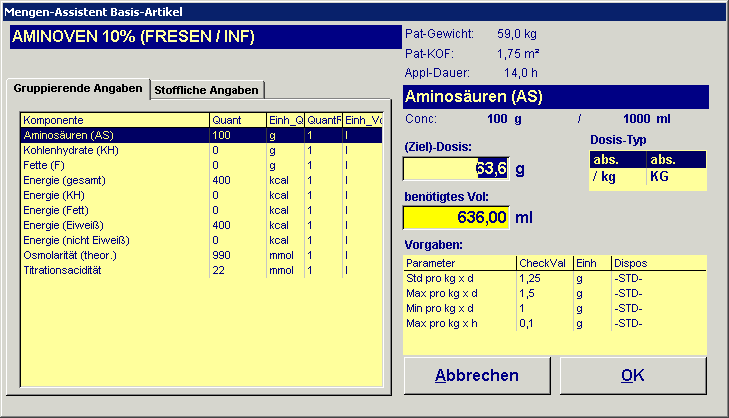The image size is (729, 418).
Task: Click the Einh column header in Vorgaben
Action: coord(592,263)
